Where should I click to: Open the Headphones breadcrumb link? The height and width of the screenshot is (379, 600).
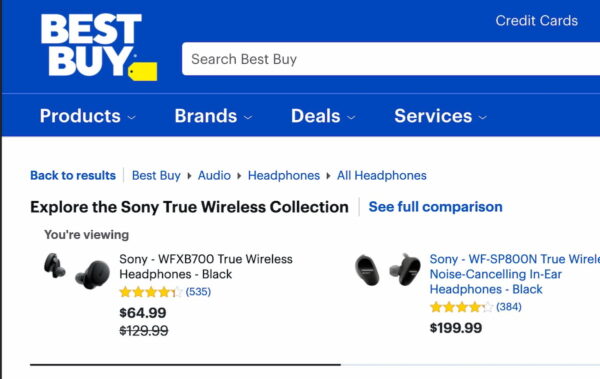click(x=284, y=175)
